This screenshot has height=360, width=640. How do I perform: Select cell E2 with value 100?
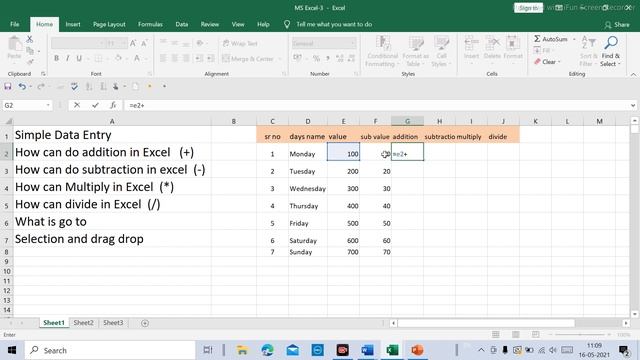click(x=343, y=152)
